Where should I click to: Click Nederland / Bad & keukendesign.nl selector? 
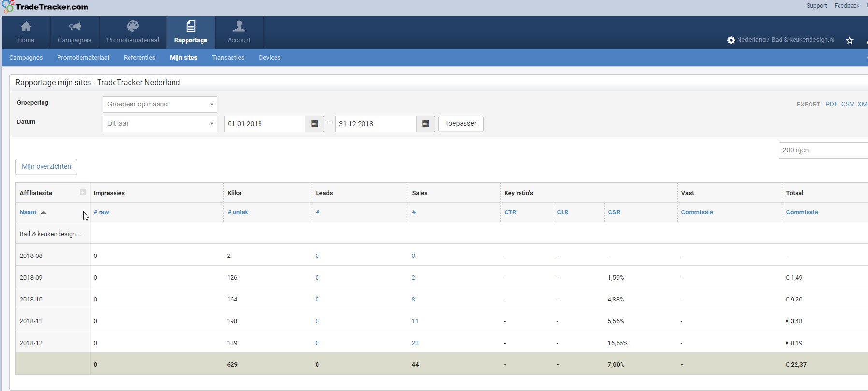(x=785, y=40)
